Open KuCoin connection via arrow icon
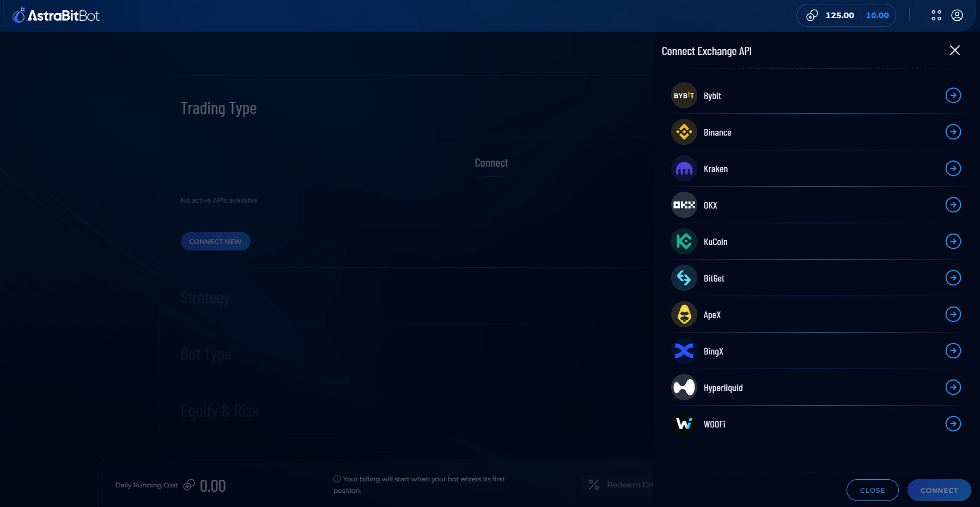This screenshot has height=507, width=980. (x=953, y=241)
